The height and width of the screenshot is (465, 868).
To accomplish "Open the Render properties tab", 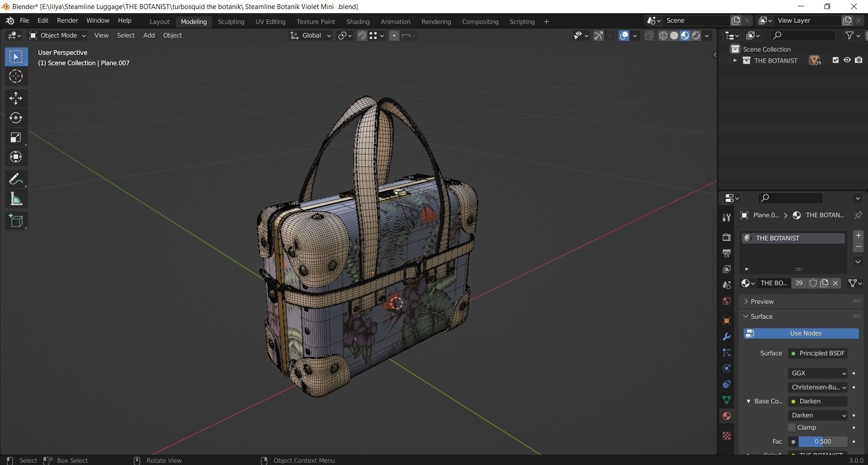I will click(x=726, y=237).
